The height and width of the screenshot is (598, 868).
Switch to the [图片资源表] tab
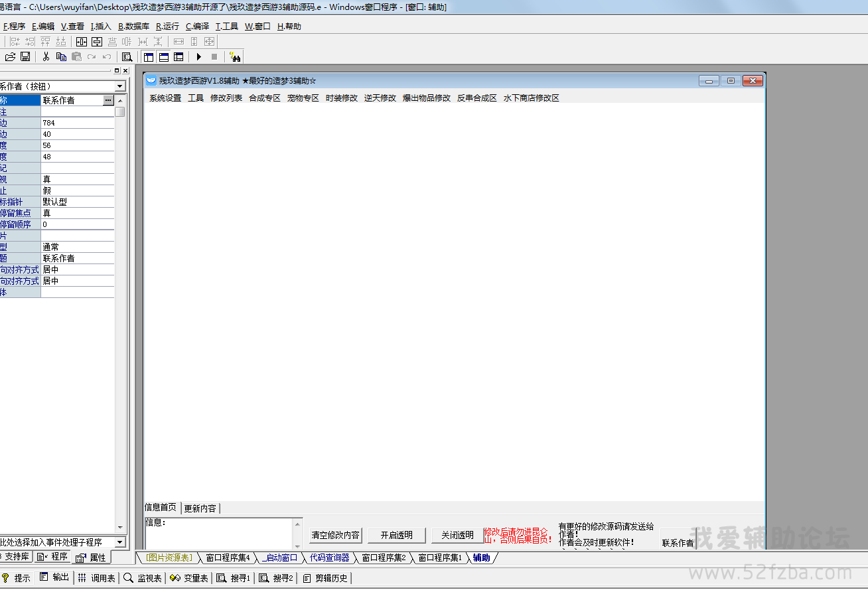click(x=169, y=558)
